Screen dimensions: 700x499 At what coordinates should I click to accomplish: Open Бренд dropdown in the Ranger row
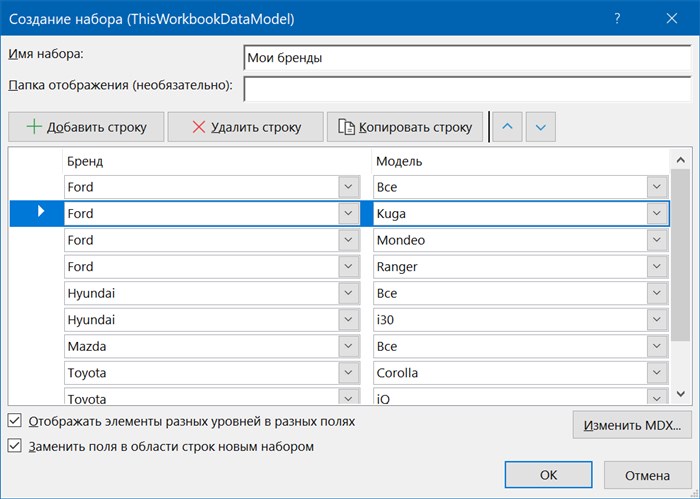[349, 266]
